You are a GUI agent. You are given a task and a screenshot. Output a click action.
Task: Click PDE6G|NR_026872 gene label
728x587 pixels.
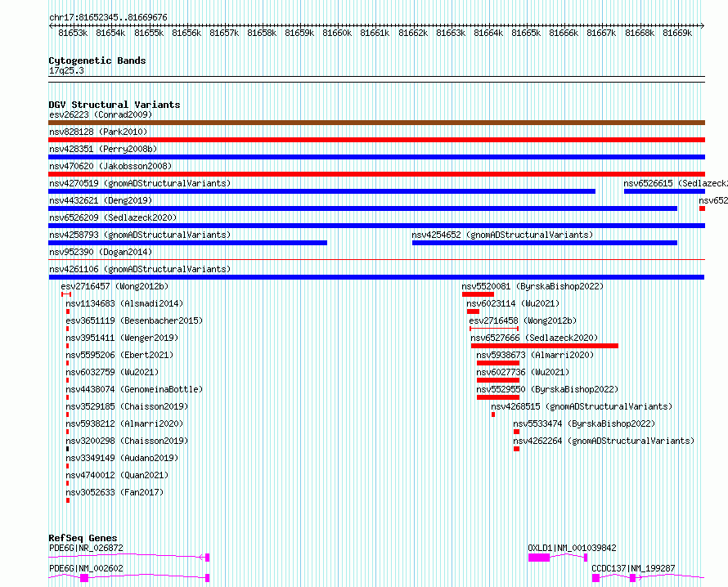point(87,548)
